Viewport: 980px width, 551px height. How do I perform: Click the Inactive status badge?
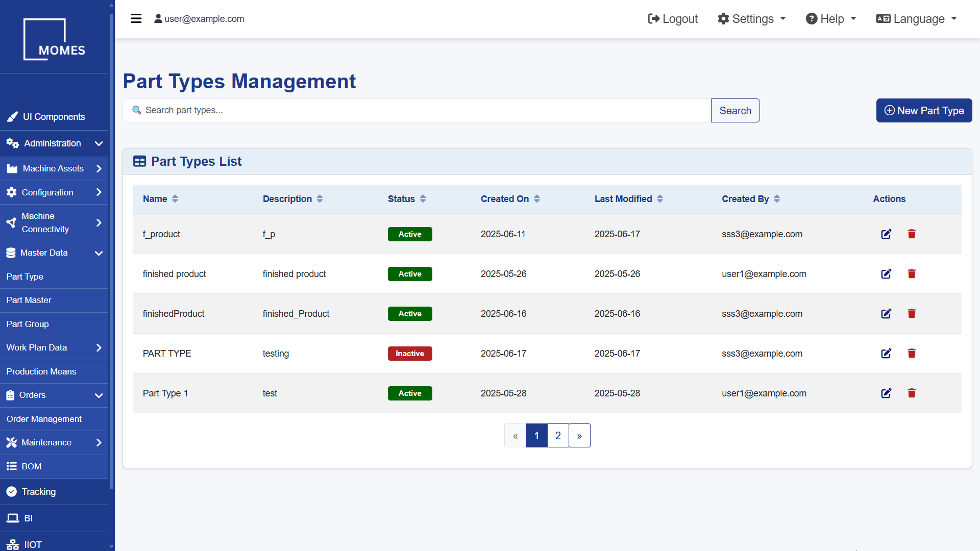click(x=410, y=354)
